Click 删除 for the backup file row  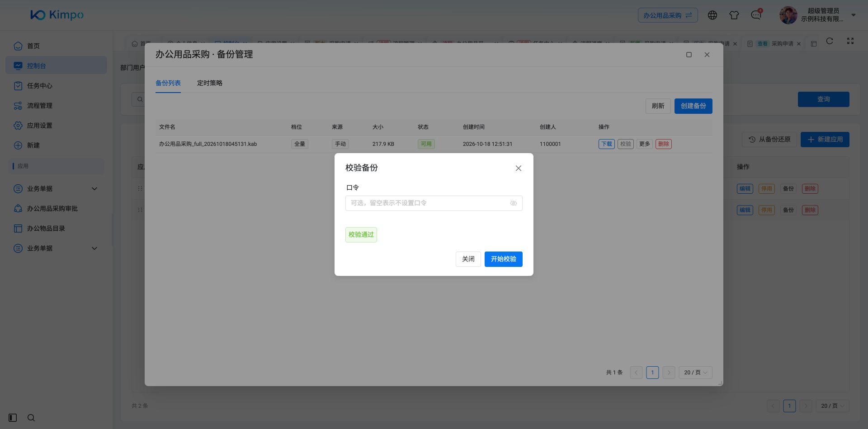click(x=664, y=144)
